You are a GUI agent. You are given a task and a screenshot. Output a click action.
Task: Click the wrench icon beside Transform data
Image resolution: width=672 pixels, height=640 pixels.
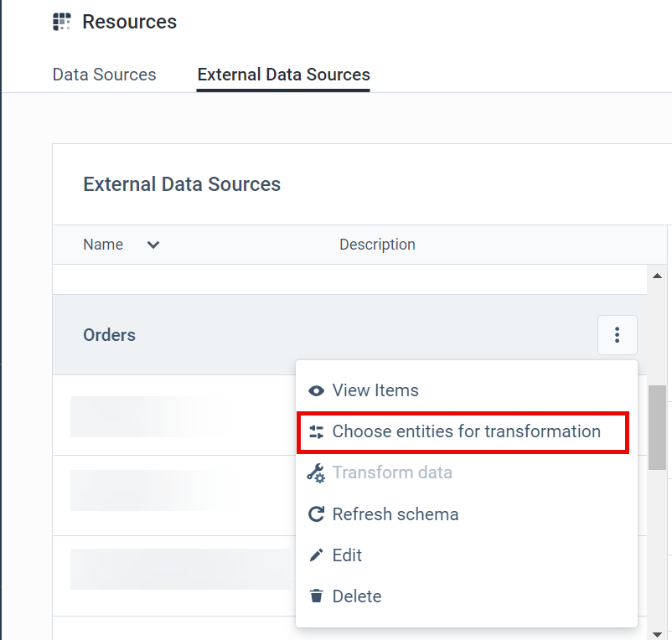[316, 472]
